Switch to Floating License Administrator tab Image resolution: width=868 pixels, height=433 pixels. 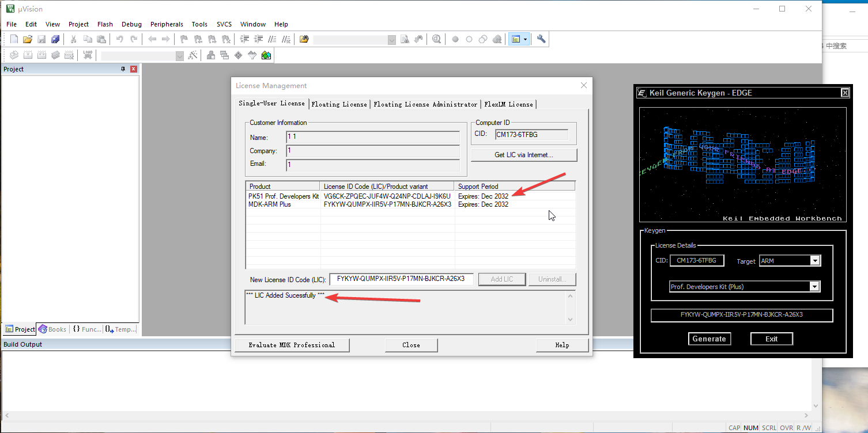click(425, 104)
